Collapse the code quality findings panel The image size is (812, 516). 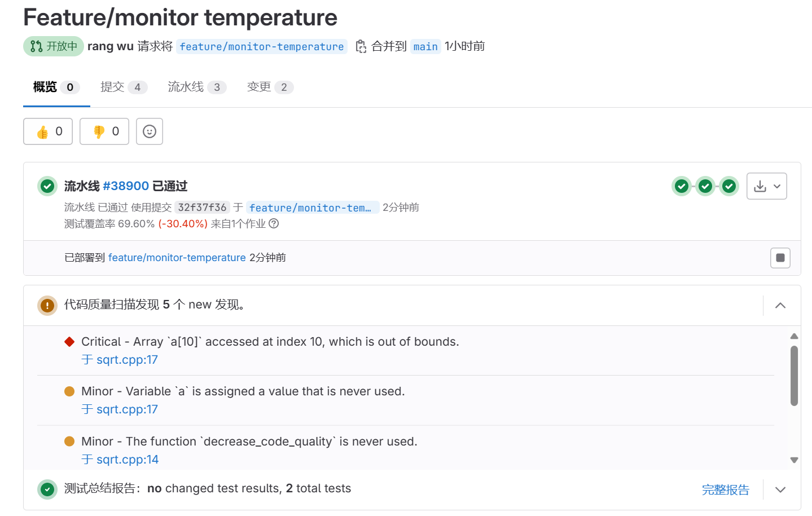click(780, 305)
